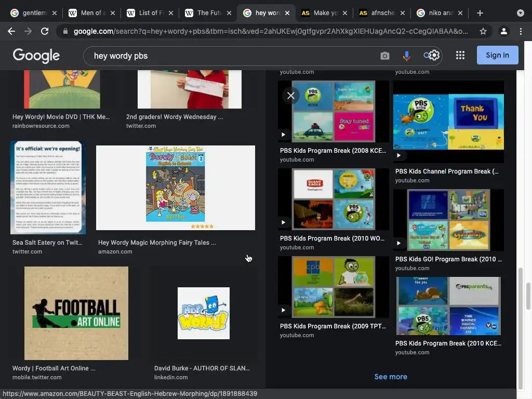532x399 pixels.
Task: Click the URL address bar
Action: 270,31
